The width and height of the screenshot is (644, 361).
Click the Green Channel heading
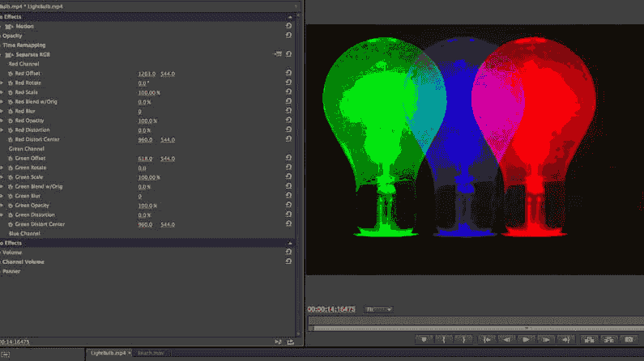coord(26,149)
